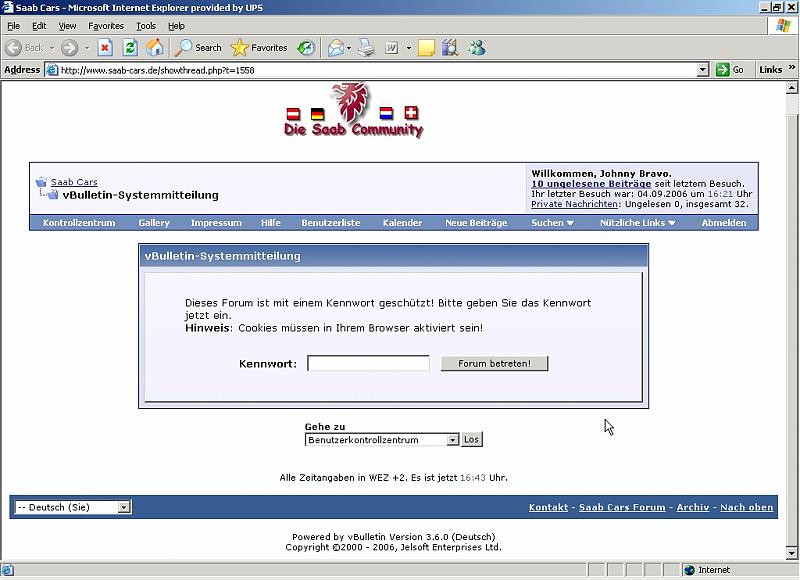Screen dimensions: 800x580
Task: Open the Private Nachrichten link
Action: pos(574,204)
